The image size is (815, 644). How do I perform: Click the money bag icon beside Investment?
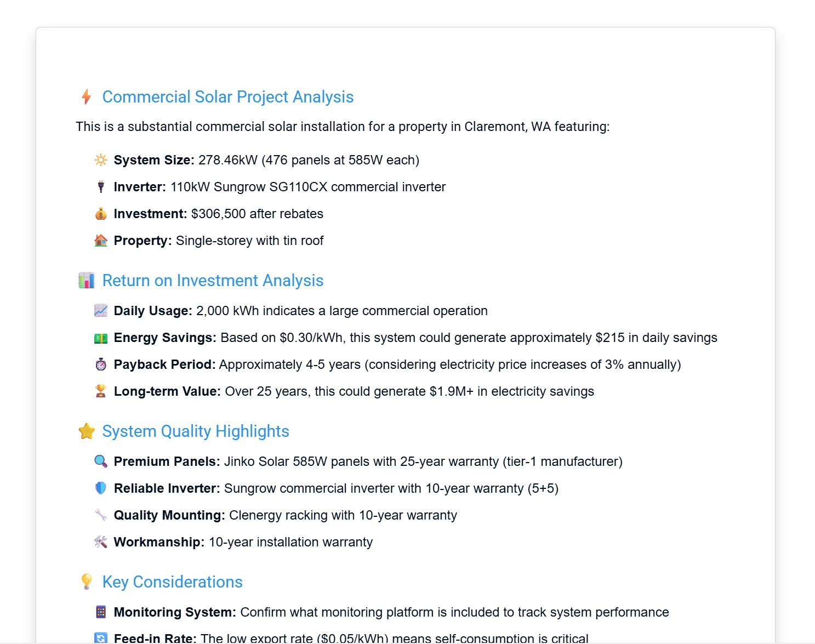tap(101, 214)
